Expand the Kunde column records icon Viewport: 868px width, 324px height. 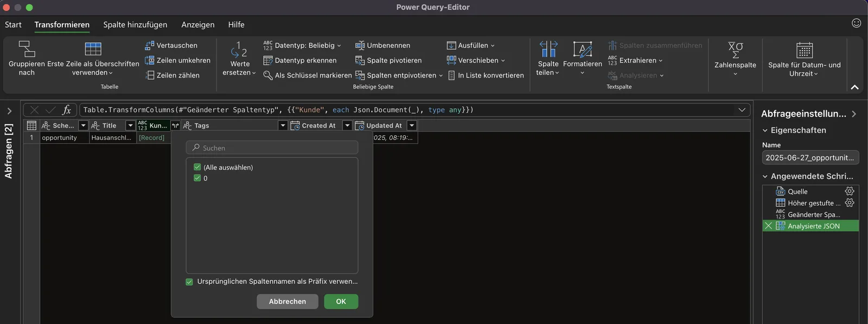(x=175, y=125)
